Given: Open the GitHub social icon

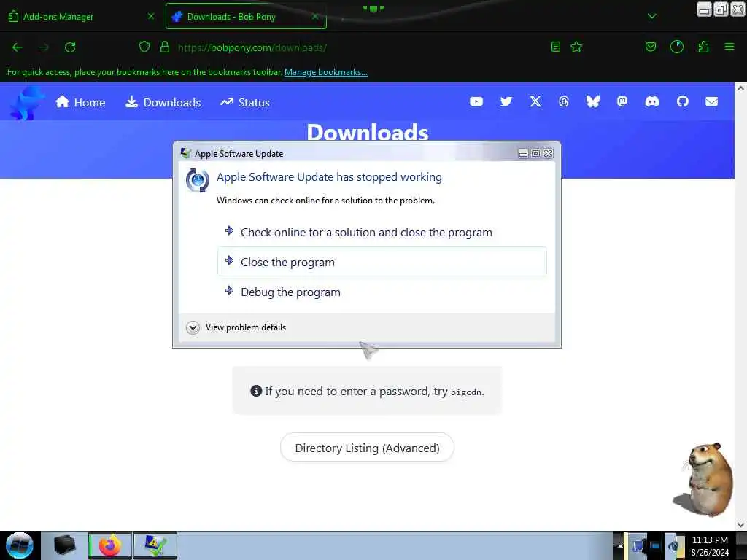Looking at the screenshot, I should click(x=683, y=101).
